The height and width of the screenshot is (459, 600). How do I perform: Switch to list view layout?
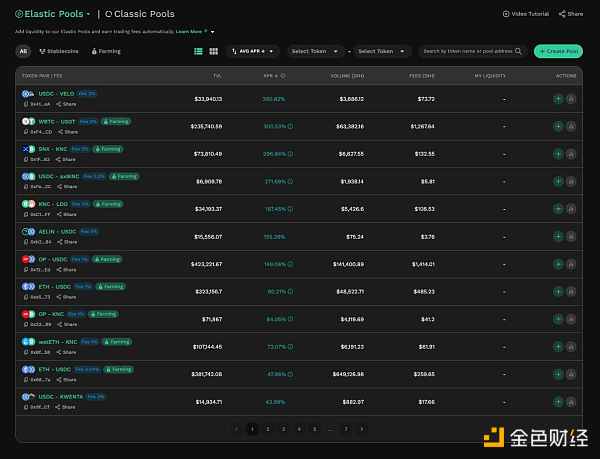click(198, 51)
